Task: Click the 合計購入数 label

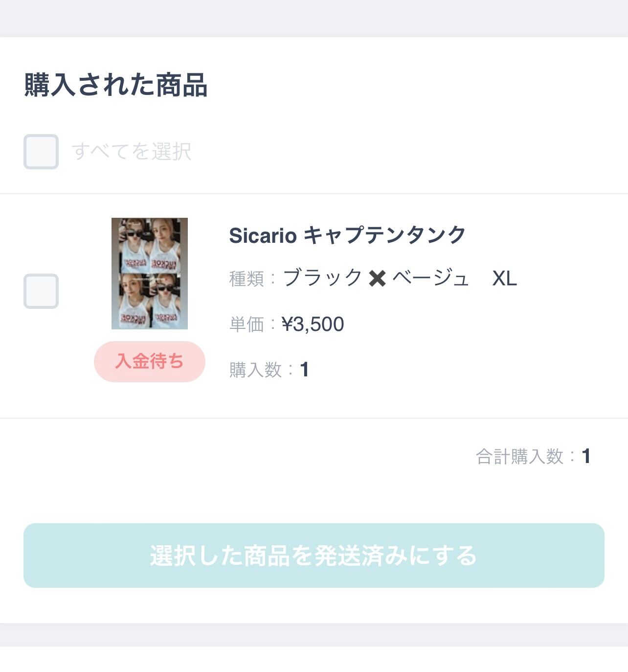Action: [519, 457]
